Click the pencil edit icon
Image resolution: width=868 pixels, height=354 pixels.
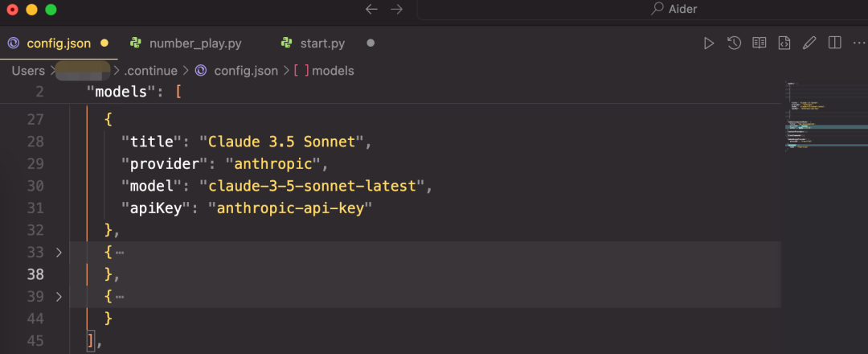pyautogui.click(x=809, y=43)
